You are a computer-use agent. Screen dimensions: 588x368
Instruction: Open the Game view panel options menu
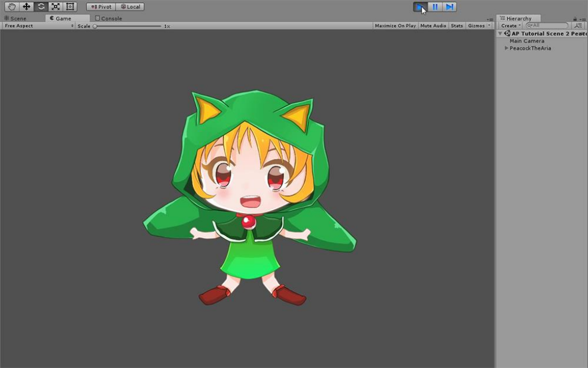490,19
